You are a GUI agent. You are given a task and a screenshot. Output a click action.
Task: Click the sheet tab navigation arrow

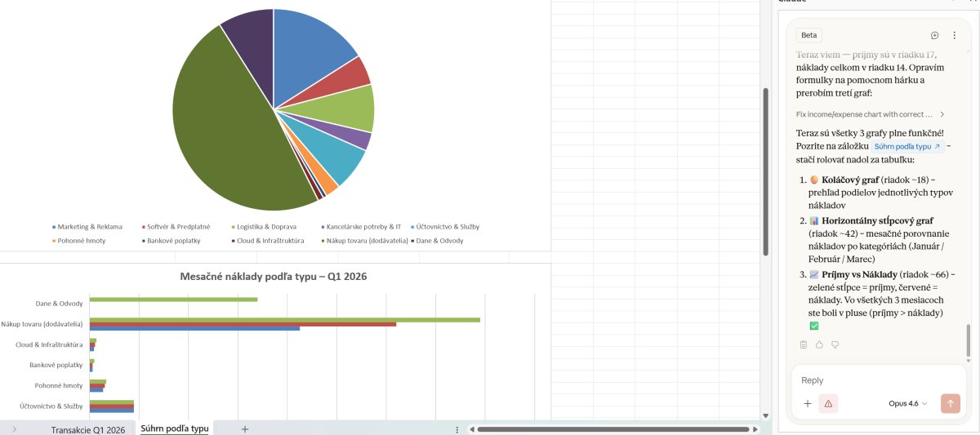point(15,428)
